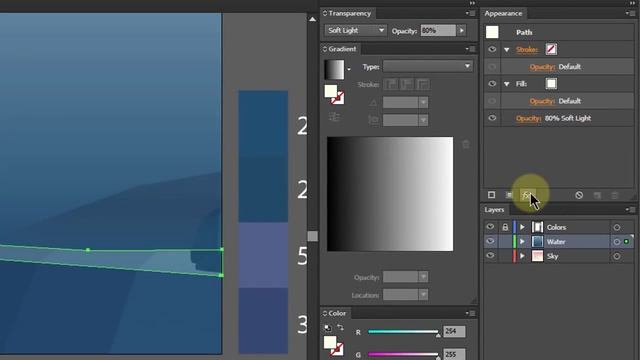
Task: Open Color panel flyout menu
Action: 471,313
